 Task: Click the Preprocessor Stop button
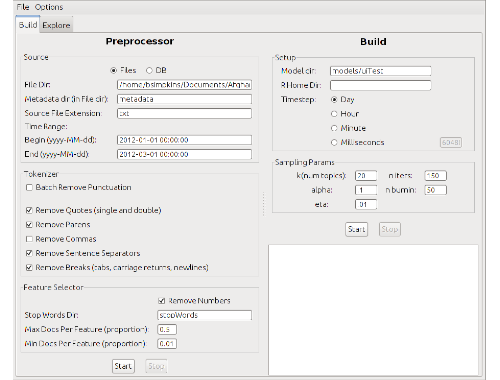[156, 366]
